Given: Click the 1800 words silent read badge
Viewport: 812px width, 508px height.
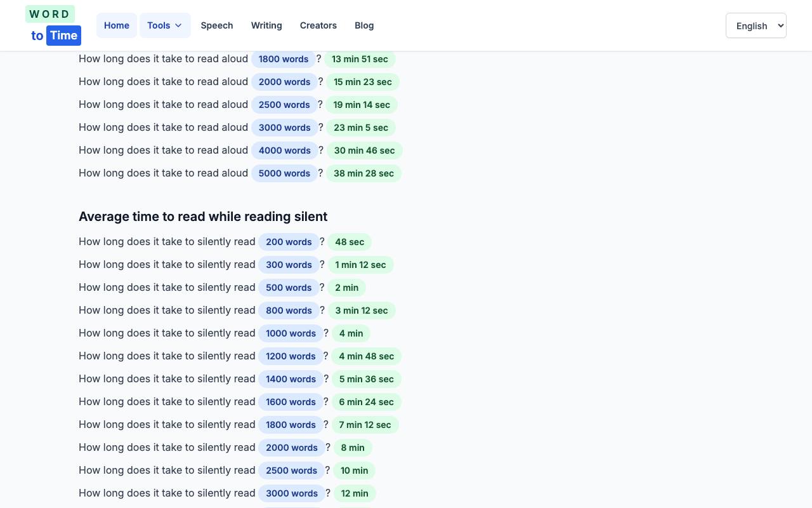Looking at the screenshot, I should click(291, 425).
